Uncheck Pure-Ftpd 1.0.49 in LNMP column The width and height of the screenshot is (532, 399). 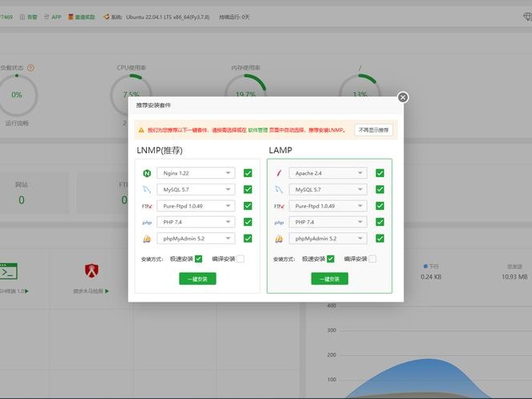click(x=248, y=206)
